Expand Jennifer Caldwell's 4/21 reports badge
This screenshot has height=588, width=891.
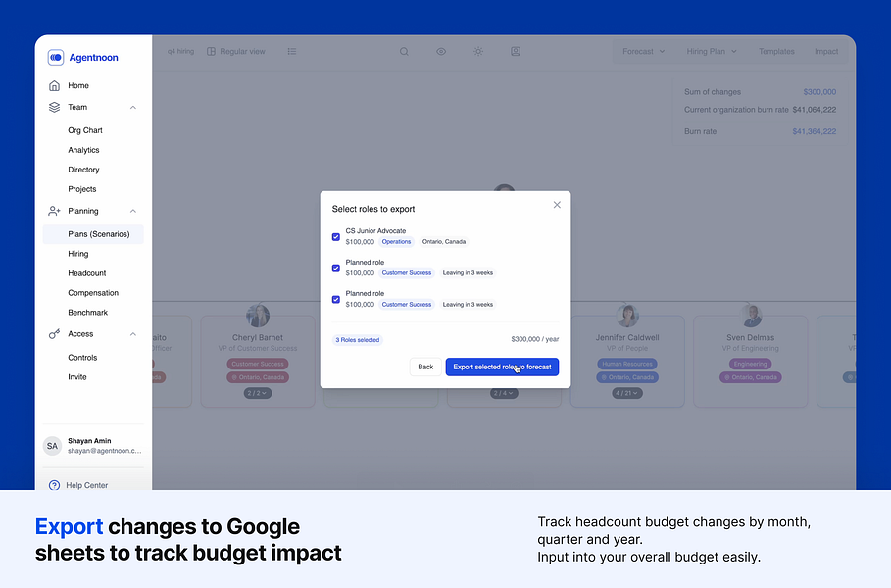(627, 393)
